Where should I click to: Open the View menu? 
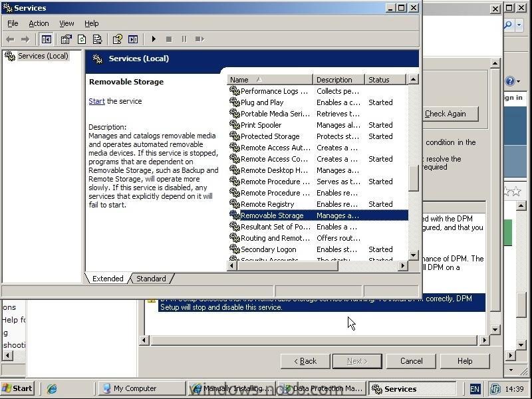click(66, 23)
